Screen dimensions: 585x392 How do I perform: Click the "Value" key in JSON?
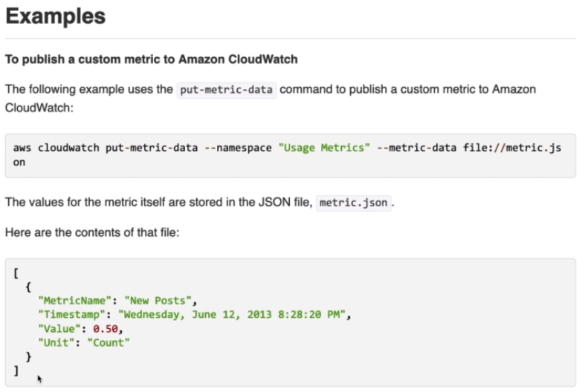(x=59, y=329)
